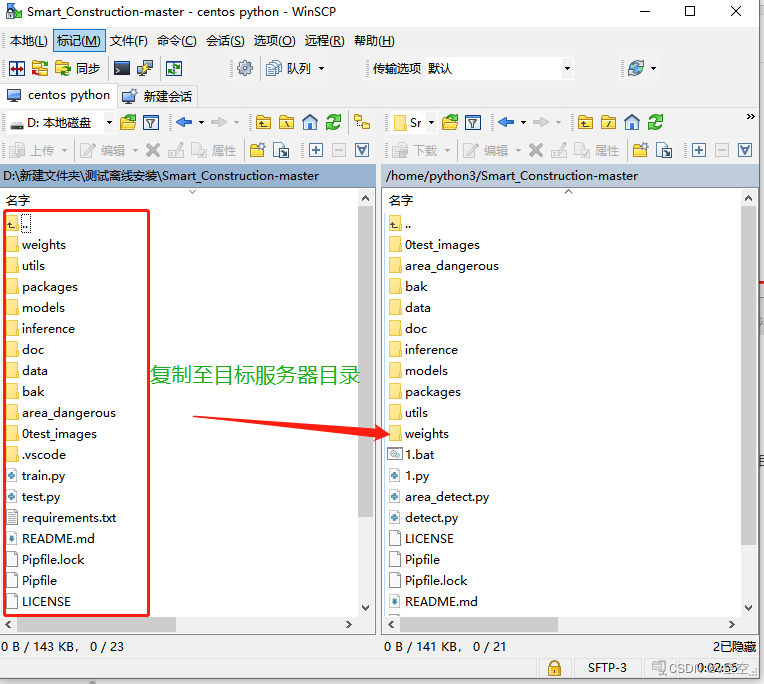The height and width of the screenshot is (684, 764).
Task: Click the 同步 synchronize button
Action: point(77,68)
